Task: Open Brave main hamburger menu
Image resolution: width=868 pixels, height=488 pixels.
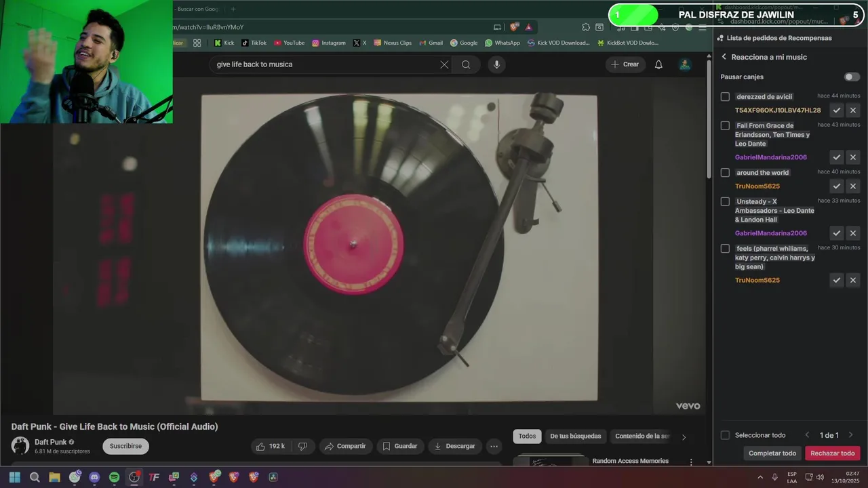Action: tap(703, 27)
